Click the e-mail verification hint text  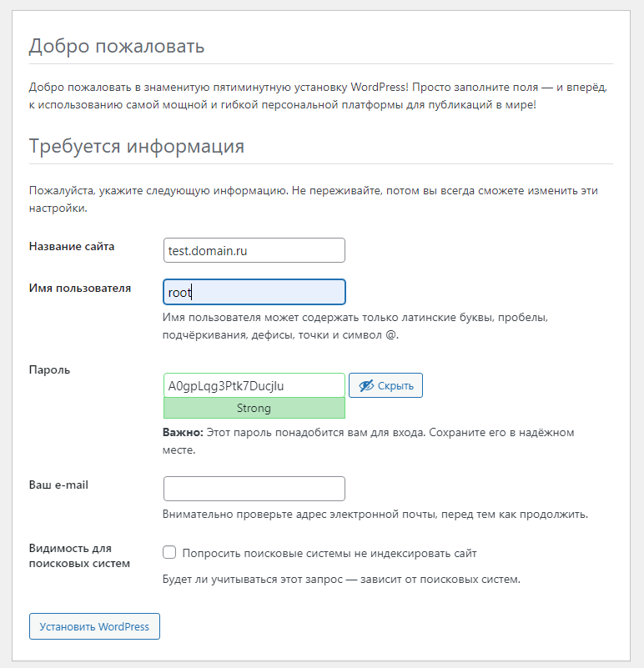coord(375,514)
